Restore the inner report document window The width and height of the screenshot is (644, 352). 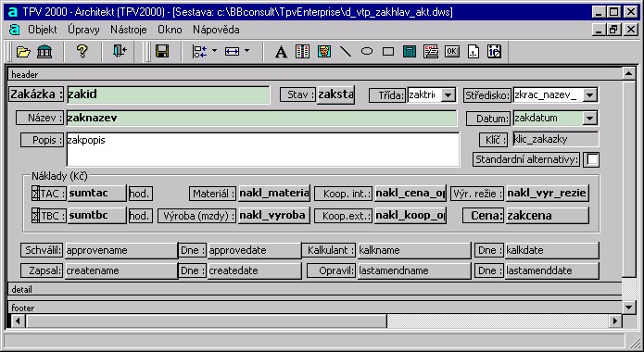click(614, 30)
